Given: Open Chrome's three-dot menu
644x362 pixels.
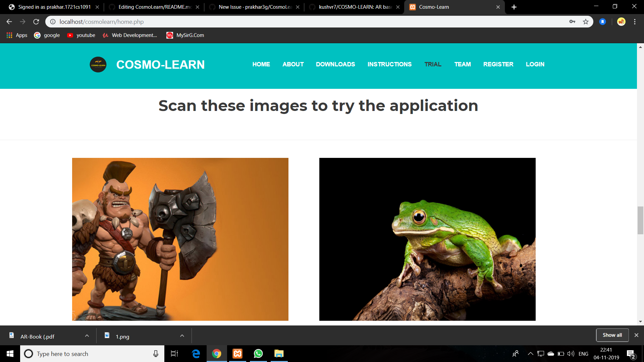Looking at the screenshot, I should click(634, 21).
